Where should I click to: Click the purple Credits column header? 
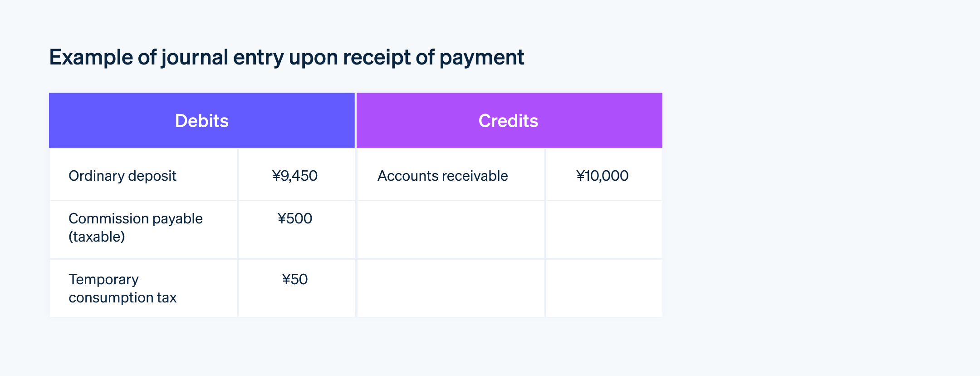[509, 121]
